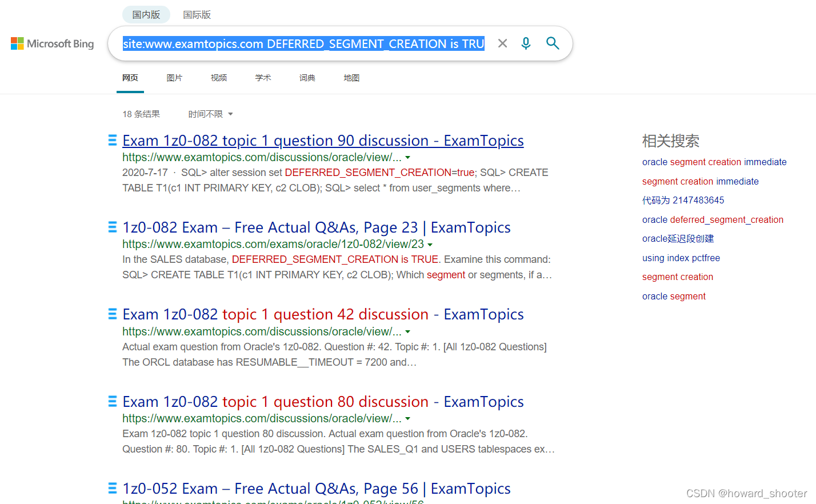816x504 pixels.
Task: Expand URL arrow for question 42 result
Action: tap(408, 332)
